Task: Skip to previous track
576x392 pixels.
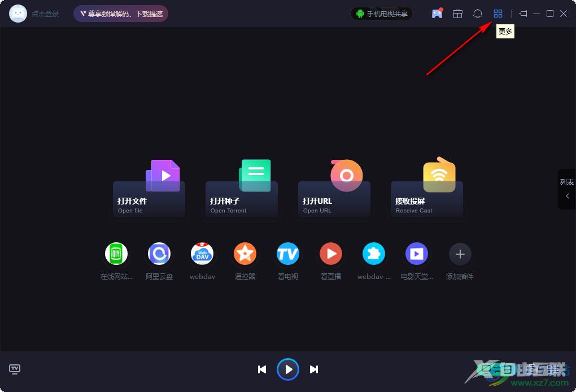Action: click(x=262, y=369)
